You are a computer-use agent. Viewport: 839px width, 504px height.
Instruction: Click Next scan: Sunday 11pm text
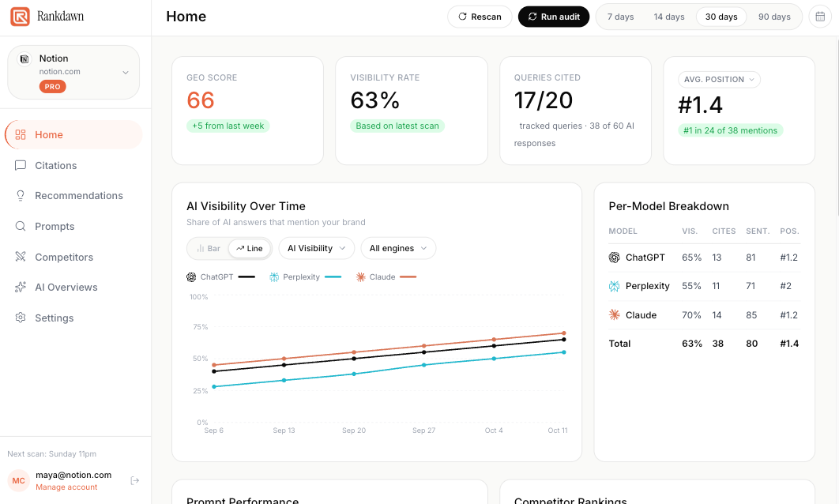tap(52, 454)
